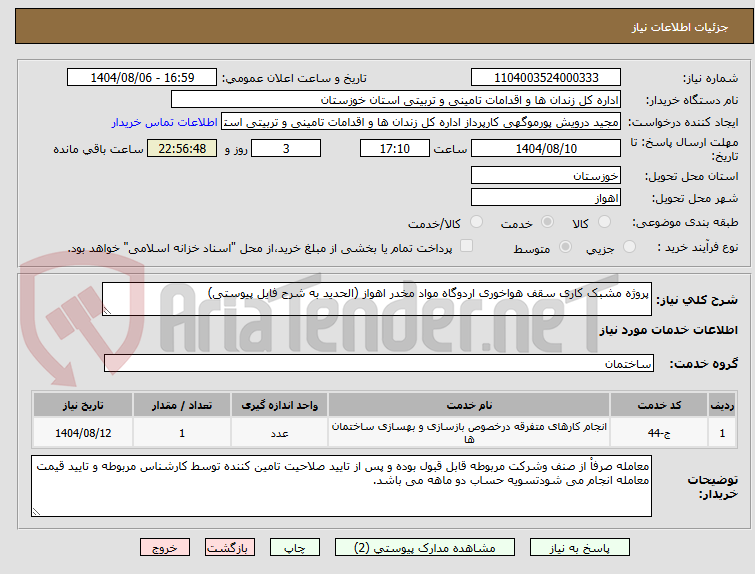Click the service name cell انجام کارهای متفرقه
Screen dimensions: 755x574
click(x=469, y=433)
